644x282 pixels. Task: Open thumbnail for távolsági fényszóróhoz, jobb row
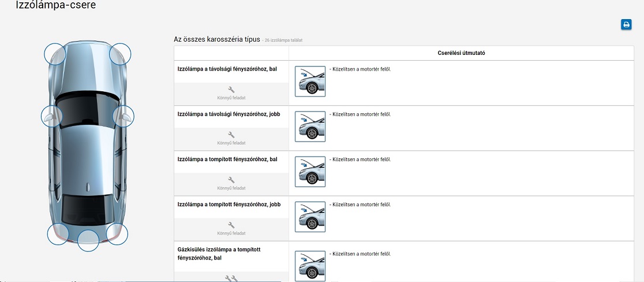pos(310,127)
